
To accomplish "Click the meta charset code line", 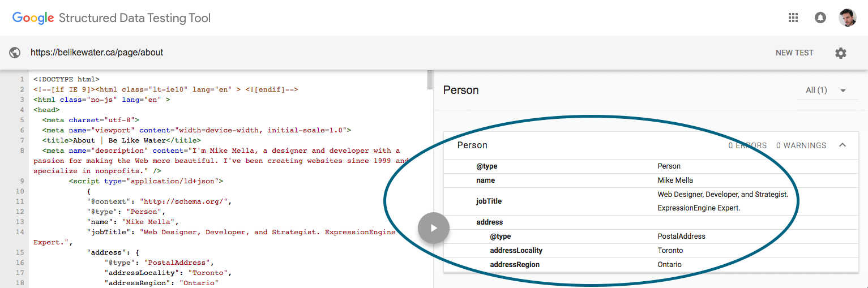I will pos(91,120).
